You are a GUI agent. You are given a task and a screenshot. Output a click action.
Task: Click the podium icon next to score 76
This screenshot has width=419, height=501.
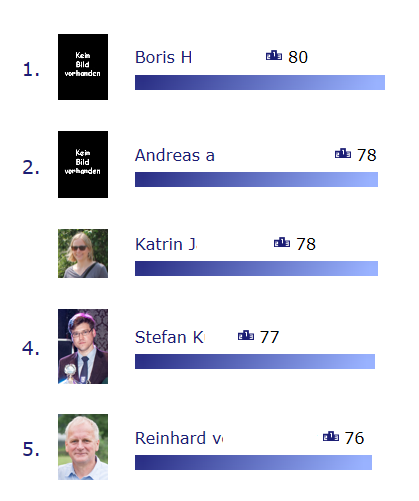331,436
